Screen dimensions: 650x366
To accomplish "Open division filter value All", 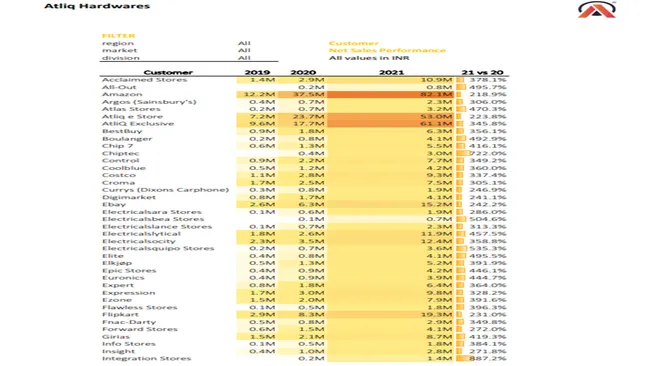I will [x=244, y=58].
